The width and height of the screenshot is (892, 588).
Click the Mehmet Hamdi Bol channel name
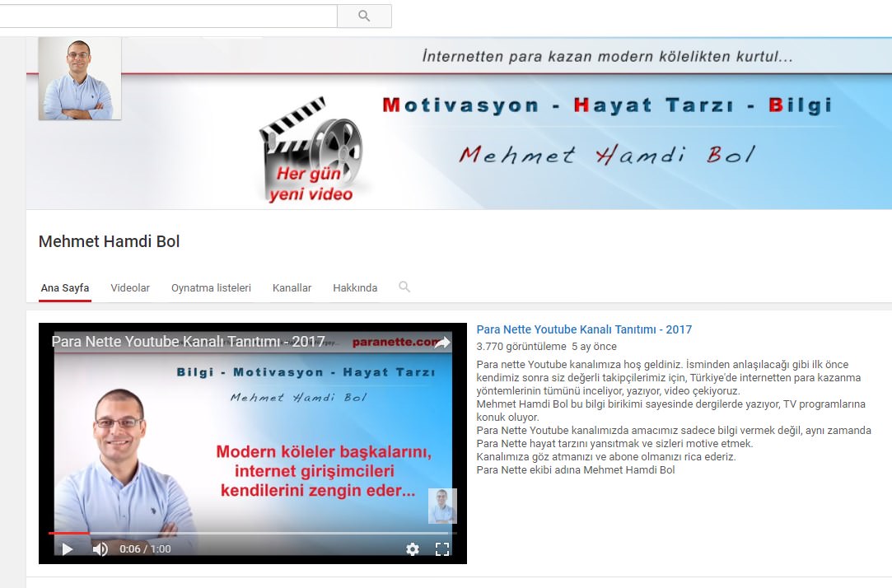[109, 241]
